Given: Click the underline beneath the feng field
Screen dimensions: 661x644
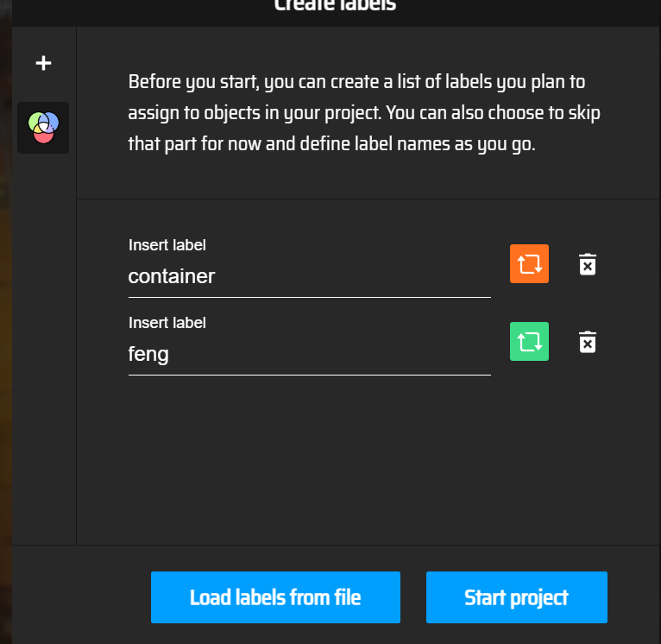Looking at the screenshot, I should pos(309,375).
